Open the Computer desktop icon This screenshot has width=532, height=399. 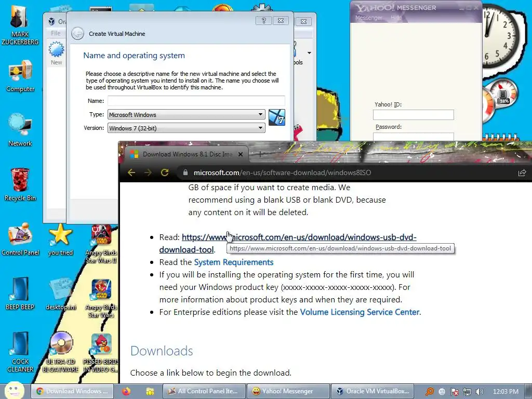[x=20, y=76]
